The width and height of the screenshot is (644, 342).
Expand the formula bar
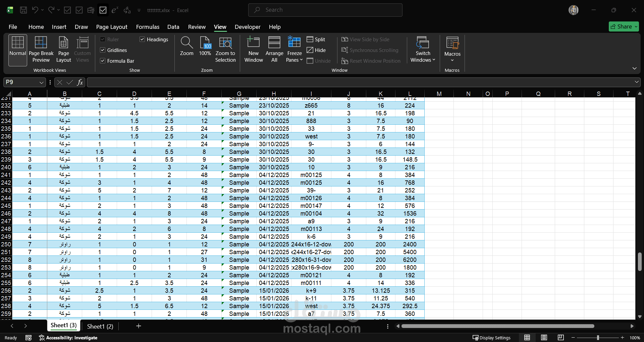coord(636,82)
